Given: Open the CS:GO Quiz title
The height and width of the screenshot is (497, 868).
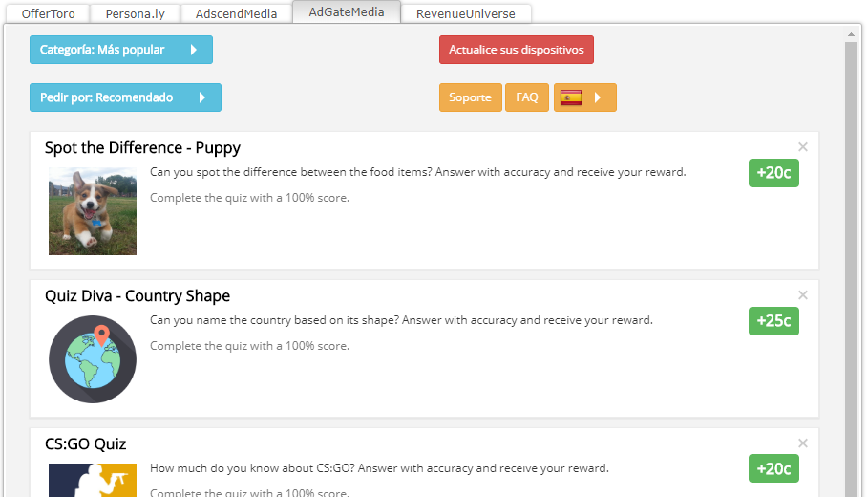Looking at the screenshot, I should point(86,443).
